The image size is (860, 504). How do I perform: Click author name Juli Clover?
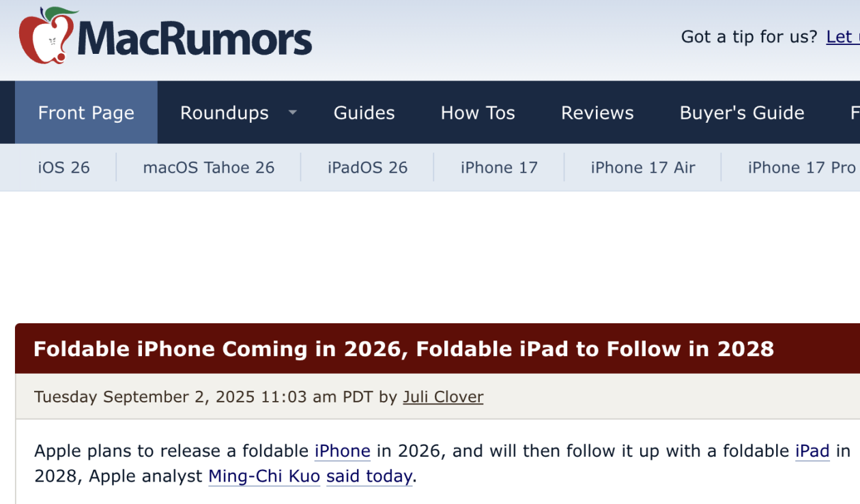(x=443, y=397)
